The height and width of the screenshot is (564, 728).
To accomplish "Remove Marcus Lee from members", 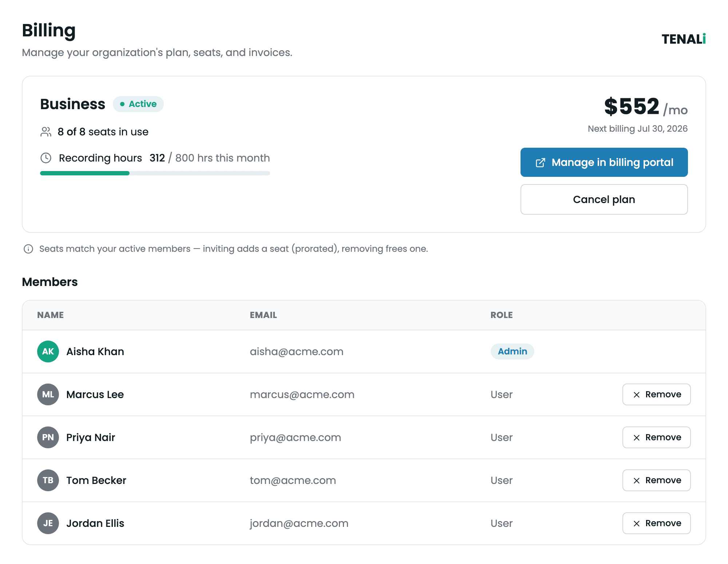I will click(x=656, y=394).
